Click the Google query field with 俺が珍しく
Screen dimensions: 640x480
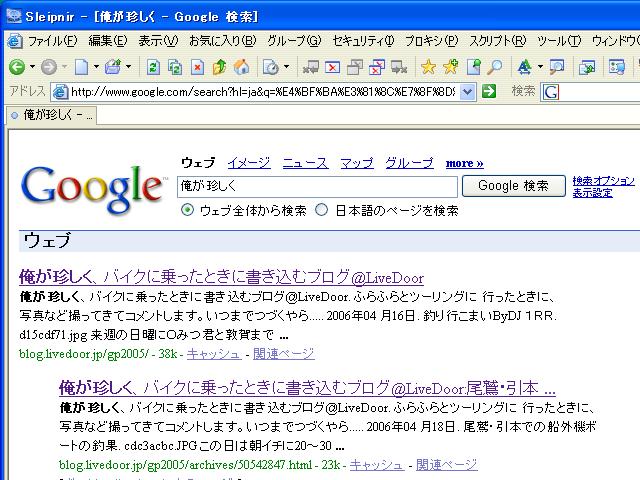tap(317, 187)
